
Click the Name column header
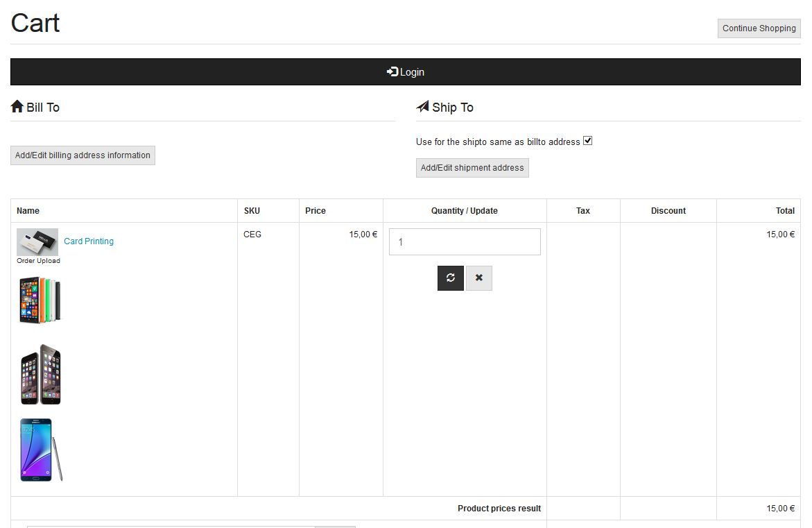[28, 211]
